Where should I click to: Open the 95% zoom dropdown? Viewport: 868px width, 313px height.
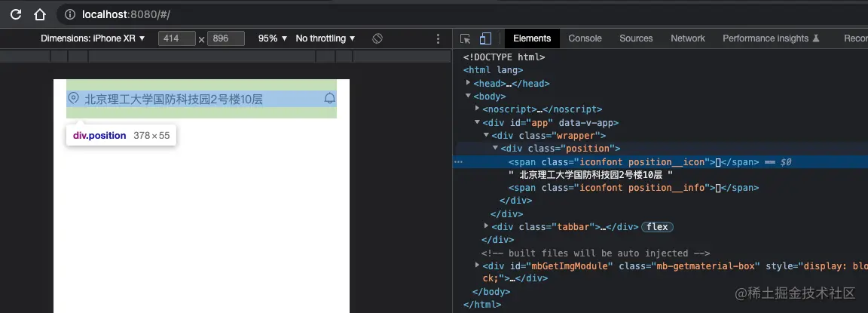point(273,38)
